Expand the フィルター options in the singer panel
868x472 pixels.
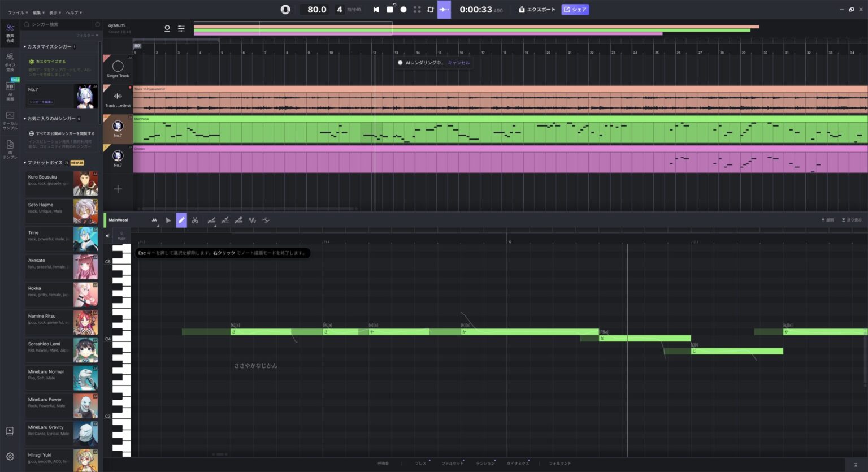(x=88, y=35)
